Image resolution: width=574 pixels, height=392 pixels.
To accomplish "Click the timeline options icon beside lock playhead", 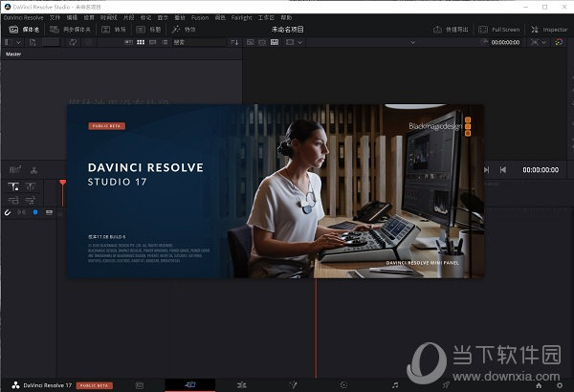I will point(31,186).
